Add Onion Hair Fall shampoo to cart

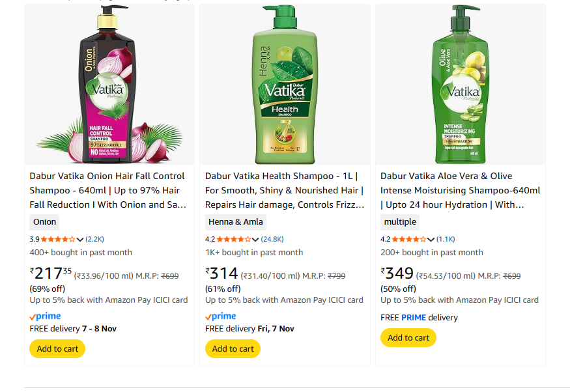pyautogui.click(x=57, y=348)
